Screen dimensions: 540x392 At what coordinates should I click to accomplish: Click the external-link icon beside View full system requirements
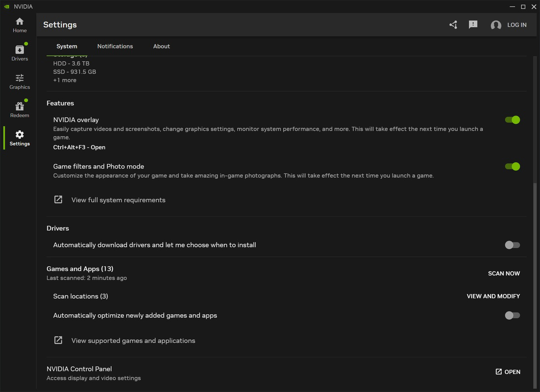58,200
